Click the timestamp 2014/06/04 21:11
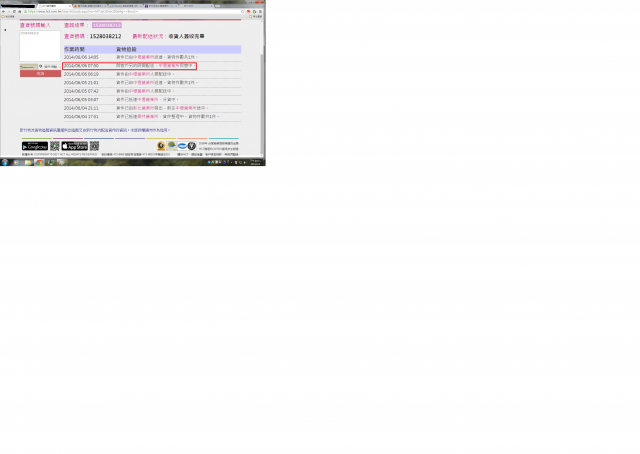 (x=81, y=108)
